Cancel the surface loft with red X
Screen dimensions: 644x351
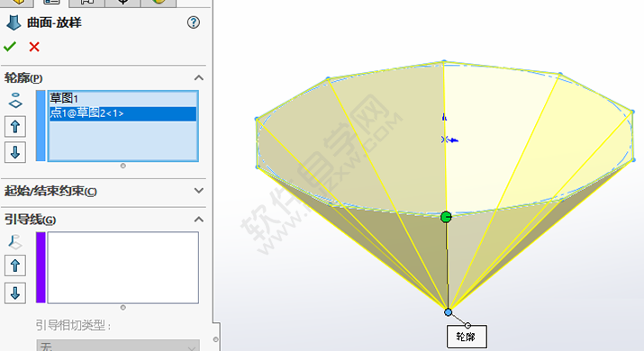(x=34, y=47)
